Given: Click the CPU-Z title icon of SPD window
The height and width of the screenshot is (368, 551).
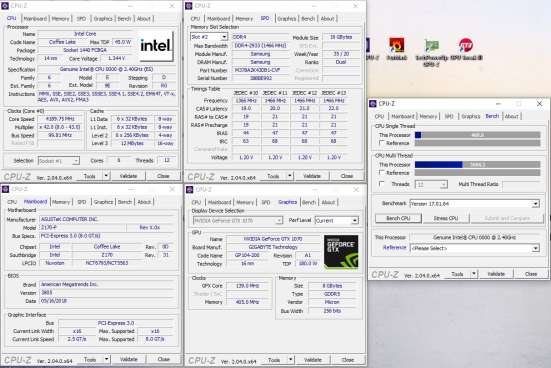Looking at the screenshot, I should (x=189, y=6).
